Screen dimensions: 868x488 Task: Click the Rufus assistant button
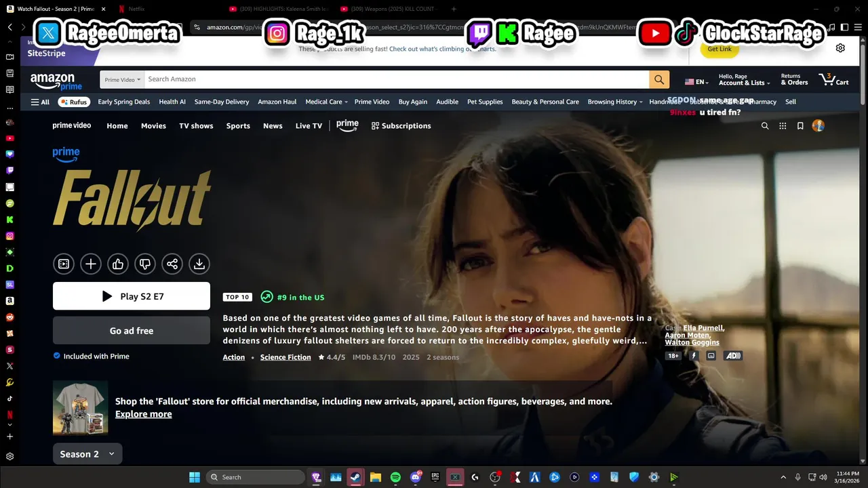click(x=73, y=102)
